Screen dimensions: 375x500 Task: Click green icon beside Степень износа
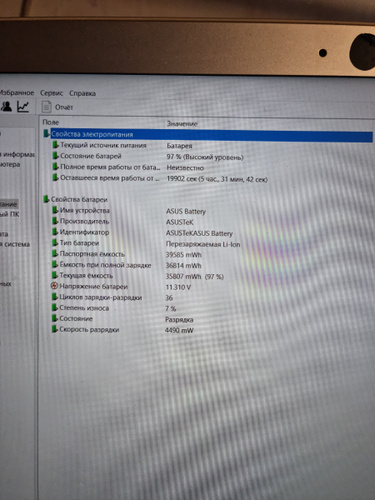point(55,308)
